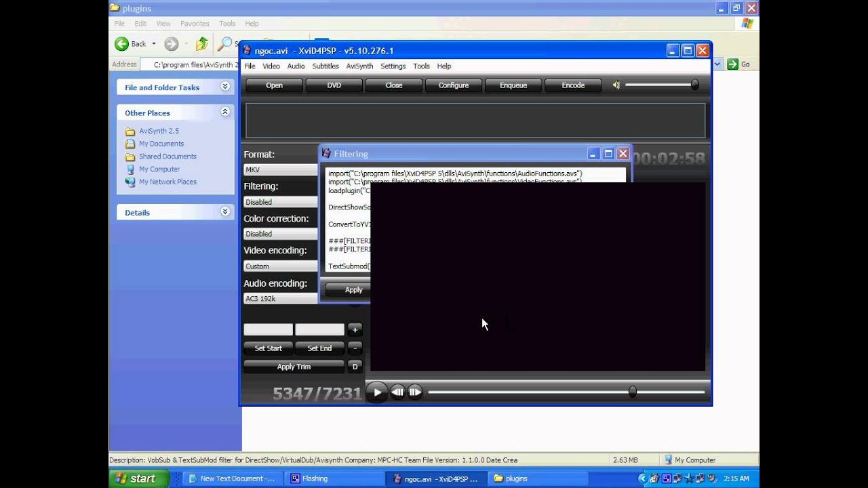Open the Explorer address bar dropdown
This screenshot has height=488, width=868.
717,64
